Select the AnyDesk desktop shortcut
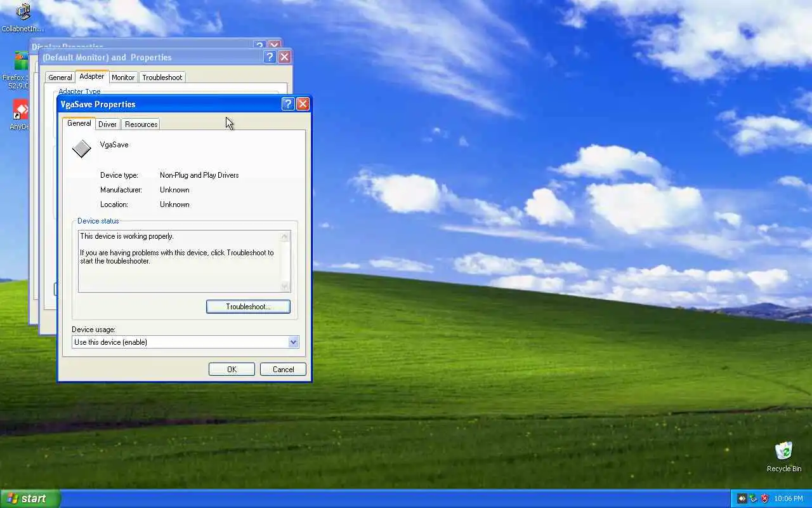The image size is (812, 508). coord(19,114)
